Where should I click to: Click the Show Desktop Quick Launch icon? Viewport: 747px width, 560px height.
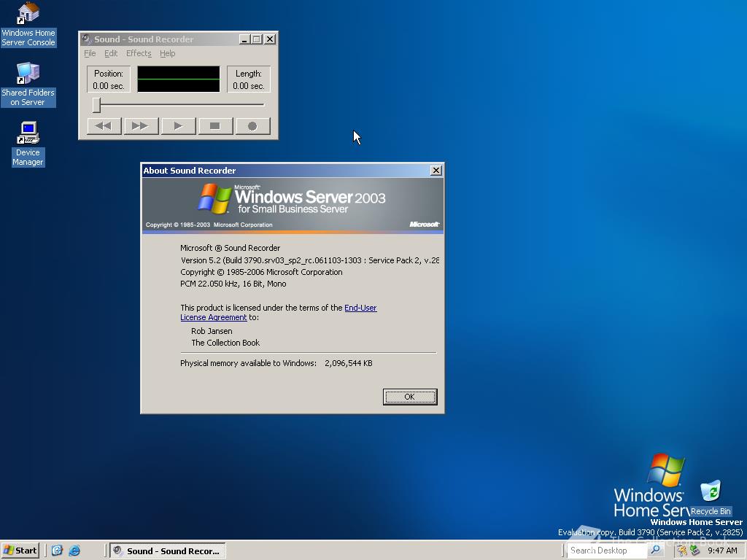click(x=57, y=551)
